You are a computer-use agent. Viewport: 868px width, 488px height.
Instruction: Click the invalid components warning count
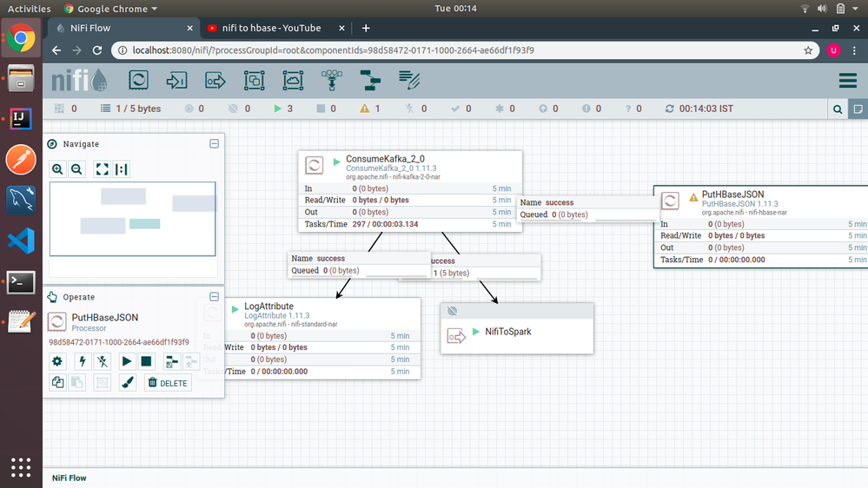(370, 109)
